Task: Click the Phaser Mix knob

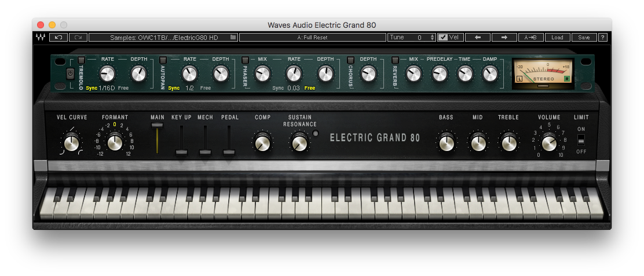Action: [262, 74]
